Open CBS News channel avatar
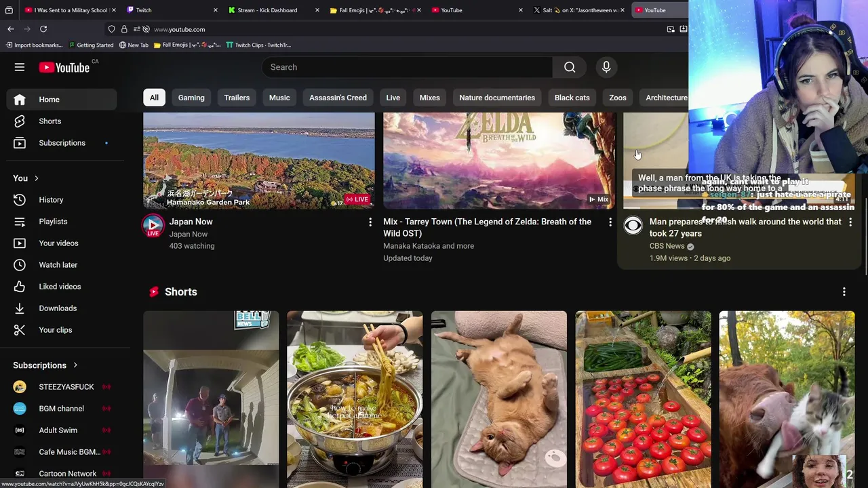This screenshot has height=488, width=868. pyautogui.click(x=633, y=226)
